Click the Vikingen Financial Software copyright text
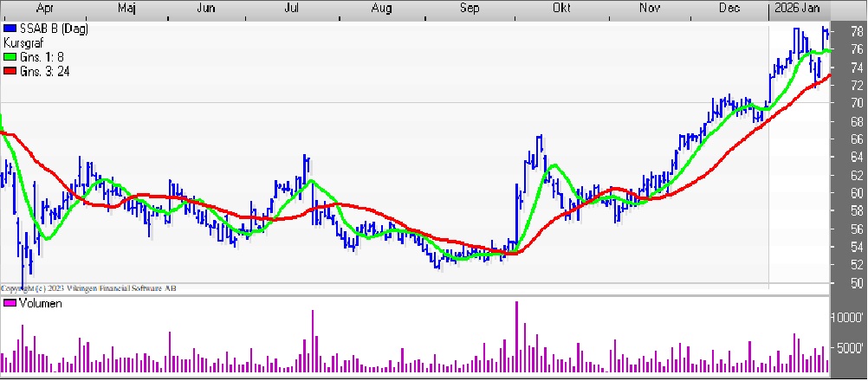The height and width of the screenshot is (381, 868). tap(88, 287)
